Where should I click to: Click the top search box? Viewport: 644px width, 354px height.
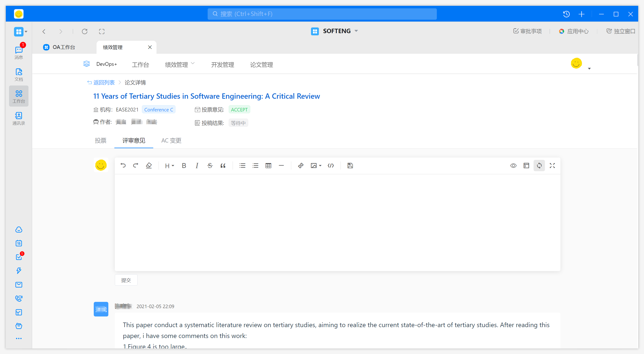click(322, 14)
